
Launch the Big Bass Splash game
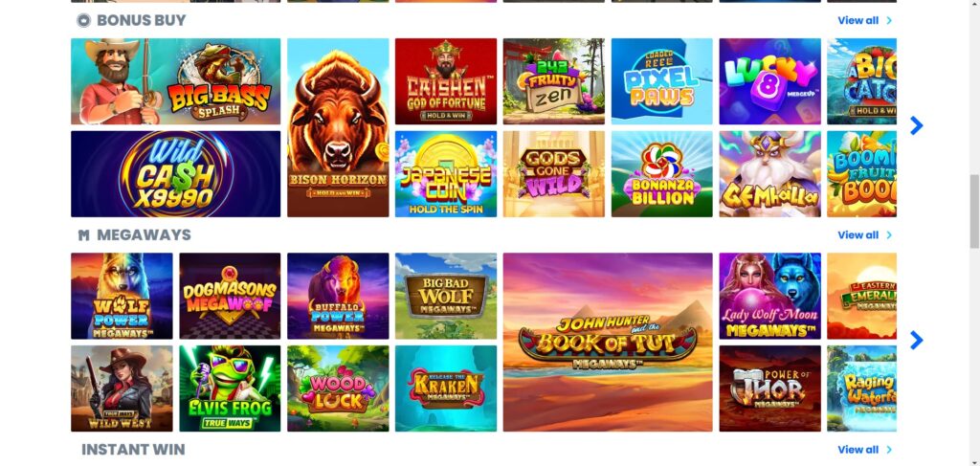[176, 81]
